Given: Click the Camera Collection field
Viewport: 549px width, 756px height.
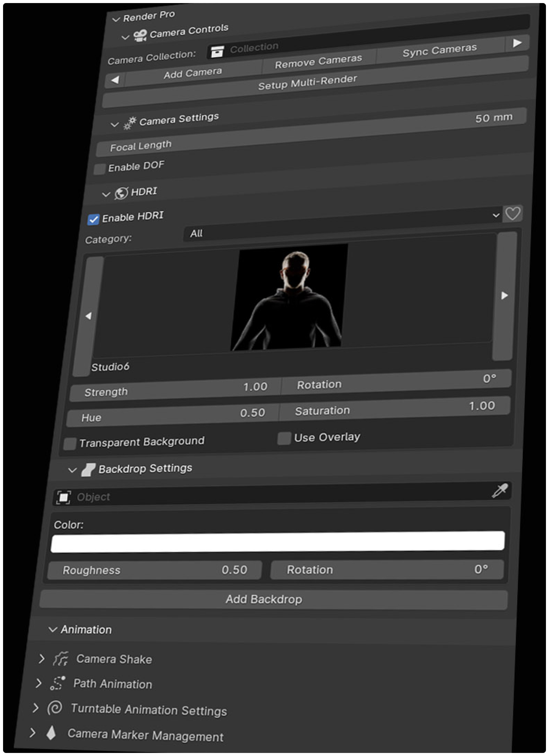Looking at the screenshot, I should [x=368, y=37].
